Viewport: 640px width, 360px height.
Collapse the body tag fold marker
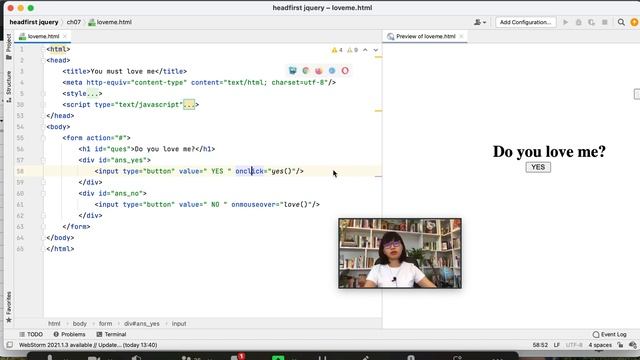pos(43,127)
